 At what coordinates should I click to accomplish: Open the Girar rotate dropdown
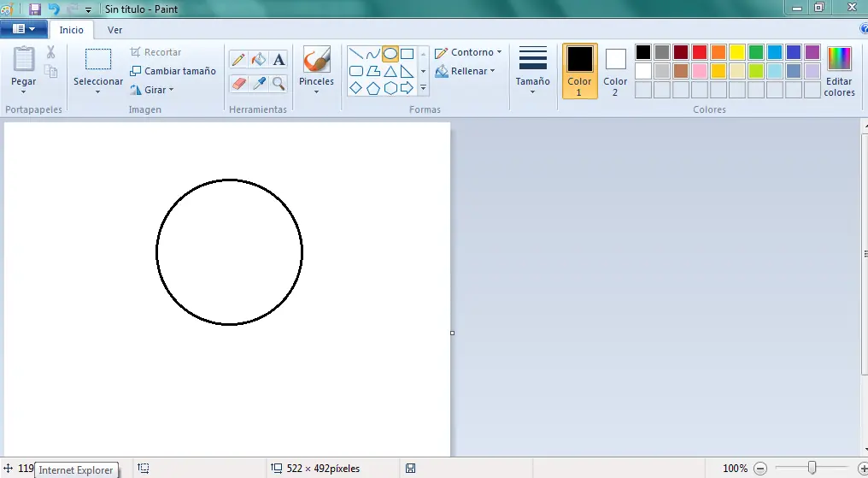[152, 90]
